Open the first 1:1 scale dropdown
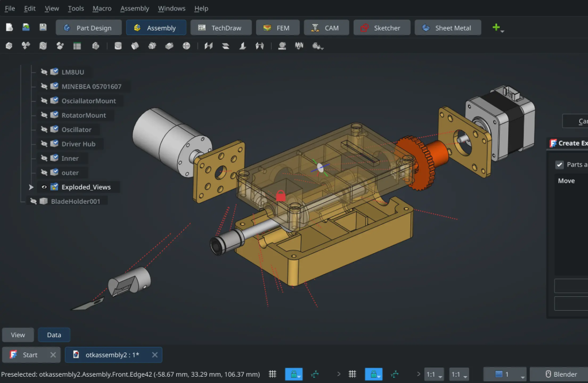The height and width of the screenshot is (383, 588). point(434,374)
